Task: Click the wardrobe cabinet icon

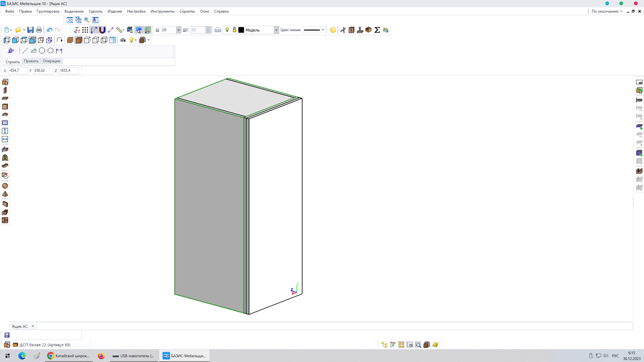Action: [x=351, y=30]
